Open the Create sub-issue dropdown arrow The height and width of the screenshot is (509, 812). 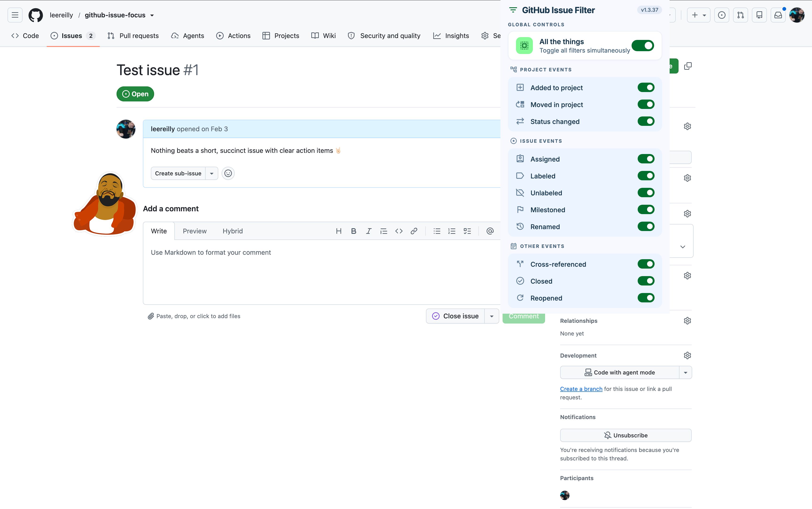212,173
